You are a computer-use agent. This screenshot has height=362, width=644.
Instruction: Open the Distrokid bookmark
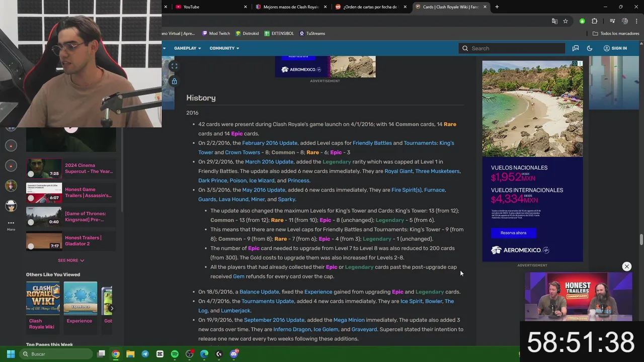click(247, 33)
